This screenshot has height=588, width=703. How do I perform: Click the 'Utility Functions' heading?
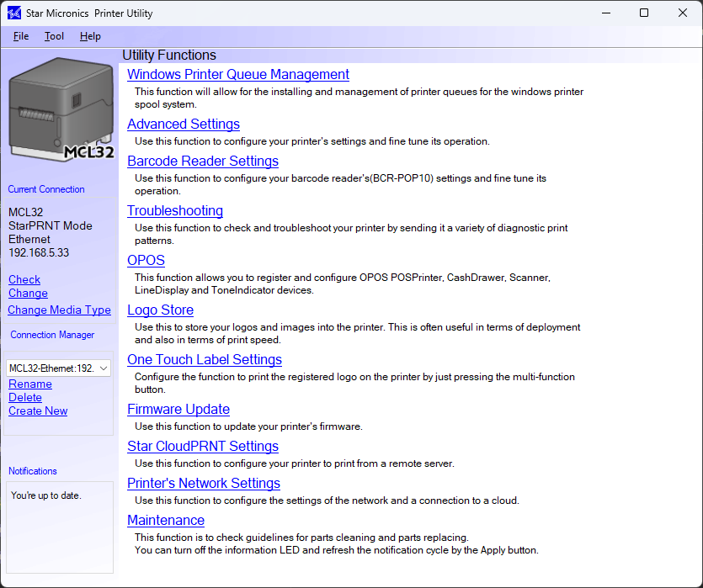169,55
